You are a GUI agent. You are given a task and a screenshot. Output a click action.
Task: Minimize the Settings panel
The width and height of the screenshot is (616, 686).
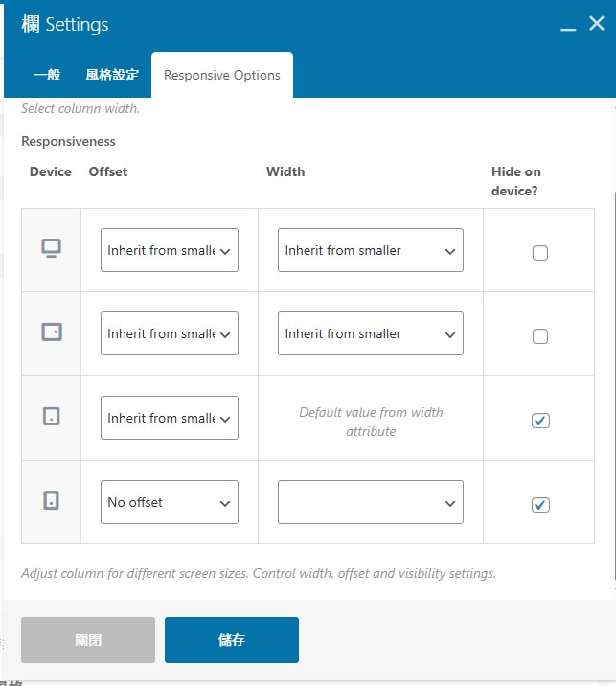click(569, 26)
